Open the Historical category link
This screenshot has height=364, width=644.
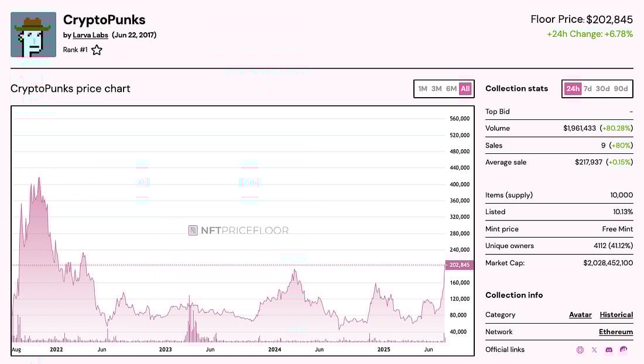tap(616, 315)
